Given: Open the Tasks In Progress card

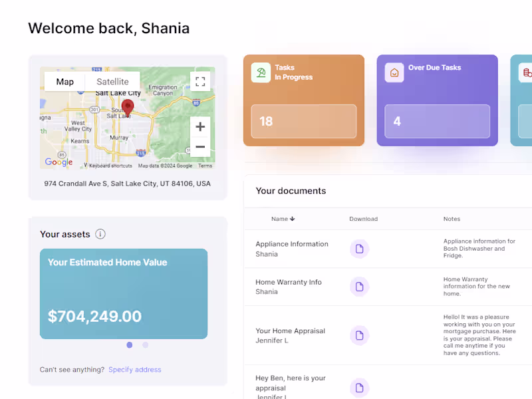Looking at the screenshot, I should point(303,100).
